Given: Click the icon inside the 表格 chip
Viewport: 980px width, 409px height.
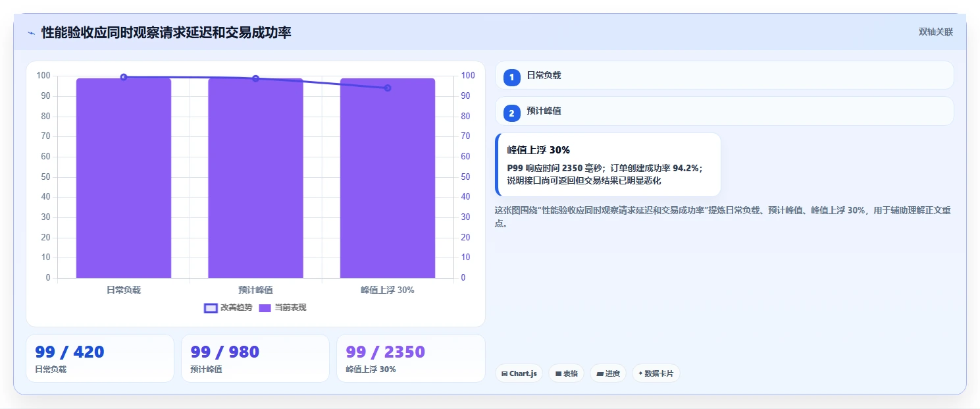Looking at the screenshot, I should pyautogui.click(x=558, y=373).
